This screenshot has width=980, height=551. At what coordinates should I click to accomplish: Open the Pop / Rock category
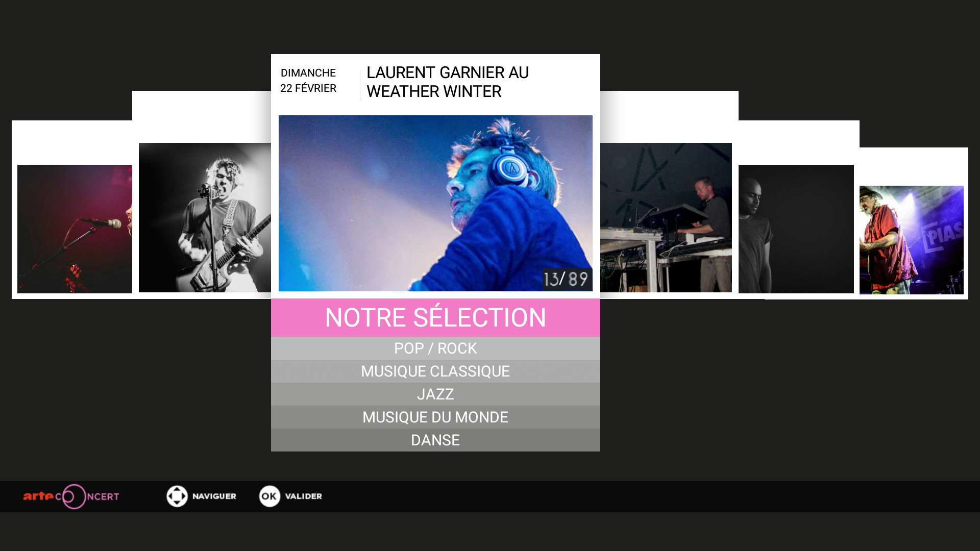click(435, 348)
